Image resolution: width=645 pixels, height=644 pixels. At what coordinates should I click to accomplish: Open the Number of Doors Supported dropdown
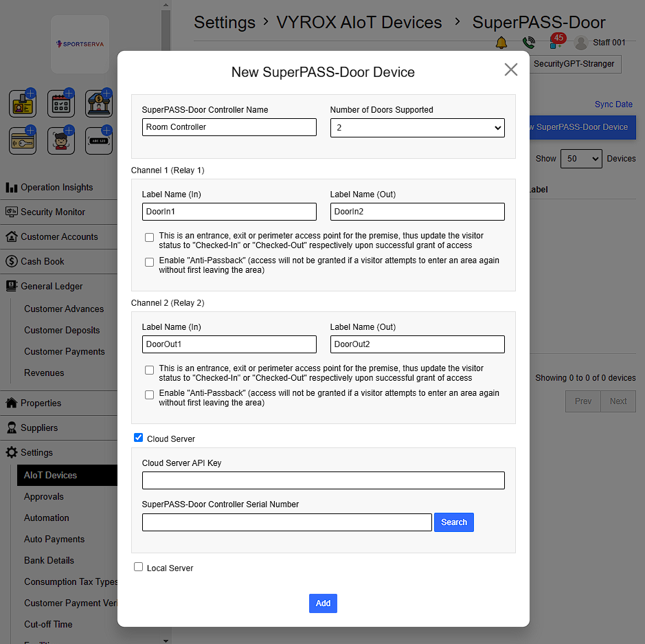click(x=417, y=127)
